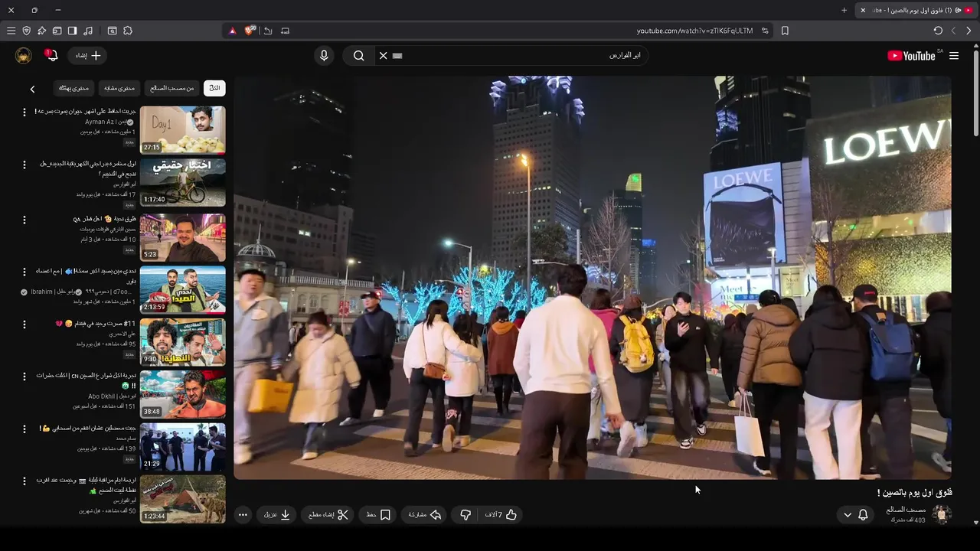Image resolution: width=980 pixels, height=551 pixels.
Task: Open options menu for the QA video
Action: pos(24,220)
